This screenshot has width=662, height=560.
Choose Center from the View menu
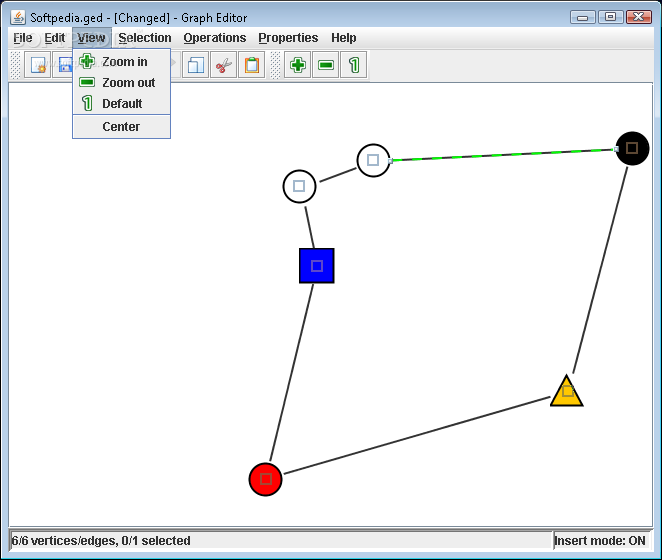(x=122, y=127)
